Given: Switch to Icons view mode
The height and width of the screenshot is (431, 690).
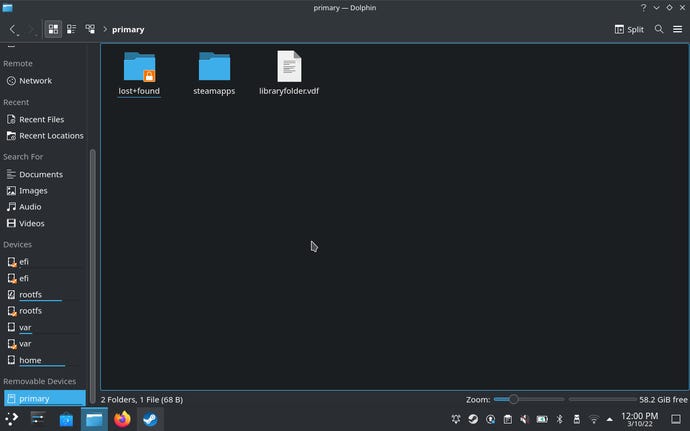Looking at the screenshot, I should (53, 29).
